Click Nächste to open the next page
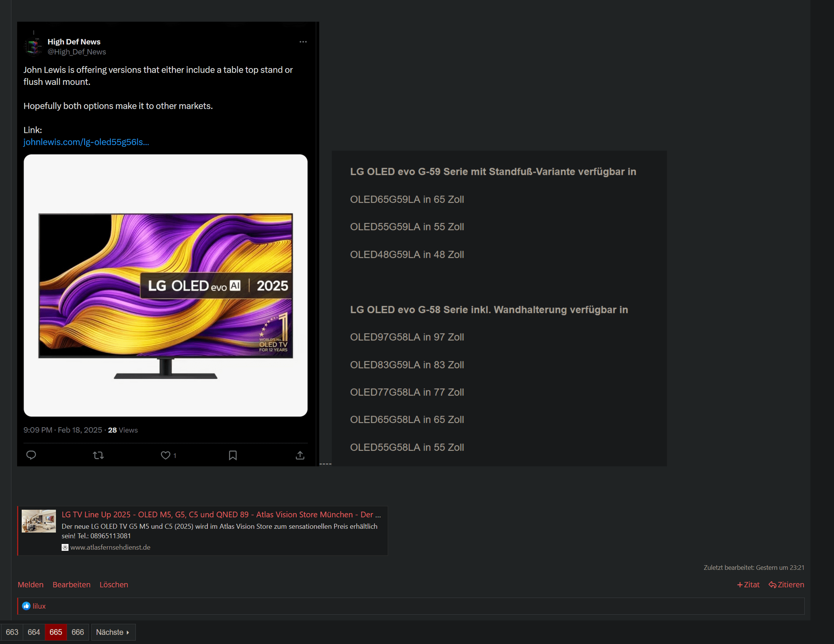The image size is (834, 644). pos(113,632)
